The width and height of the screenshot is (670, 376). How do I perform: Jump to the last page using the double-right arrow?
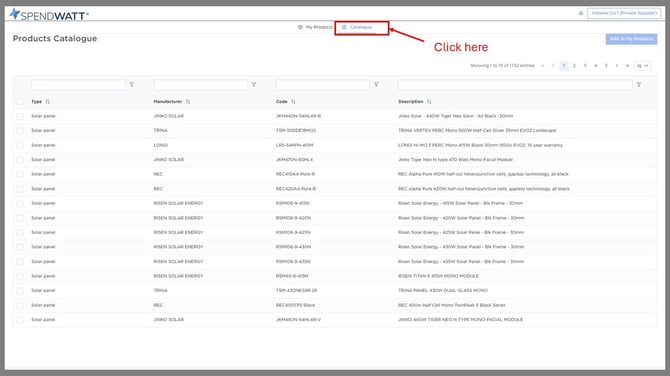click(x=627, y=66)
